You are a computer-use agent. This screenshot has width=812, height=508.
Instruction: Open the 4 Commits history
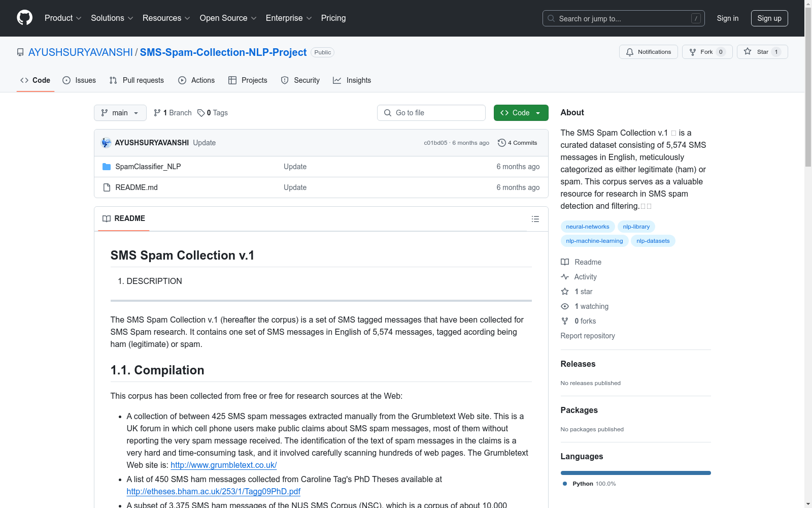pyautogui.click(x=517, y=143)
